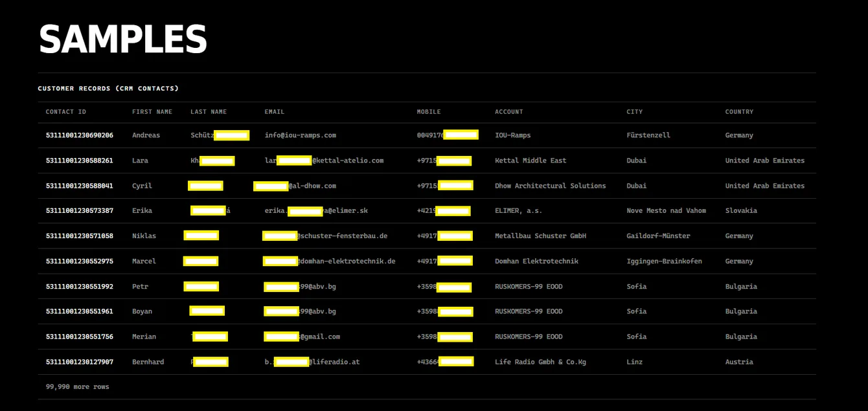The image size is (868, 411).
Task: Click the SAMPLES heading
Action: (x=123, y=39)
